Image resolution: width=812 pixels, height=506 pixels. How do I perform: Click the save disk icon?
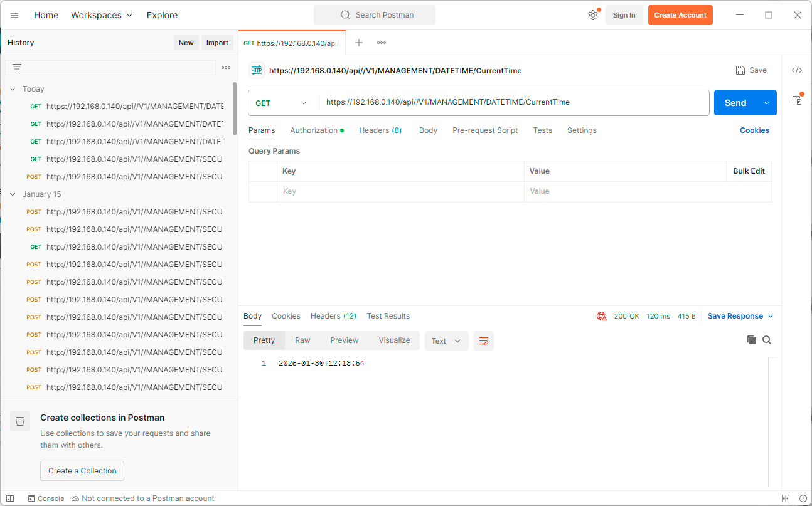pyautogui.click(x=740, y=70)
